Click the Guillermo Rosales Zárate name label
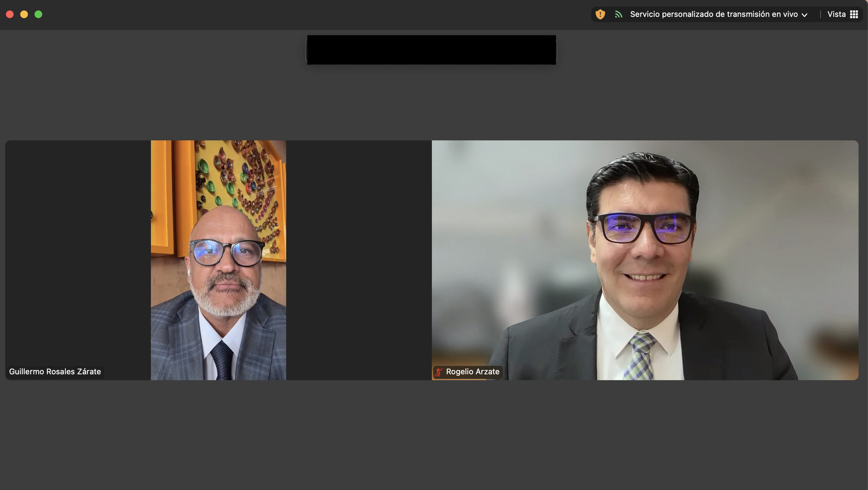This screenshot has width=868, height=490. tap(55, 371)
